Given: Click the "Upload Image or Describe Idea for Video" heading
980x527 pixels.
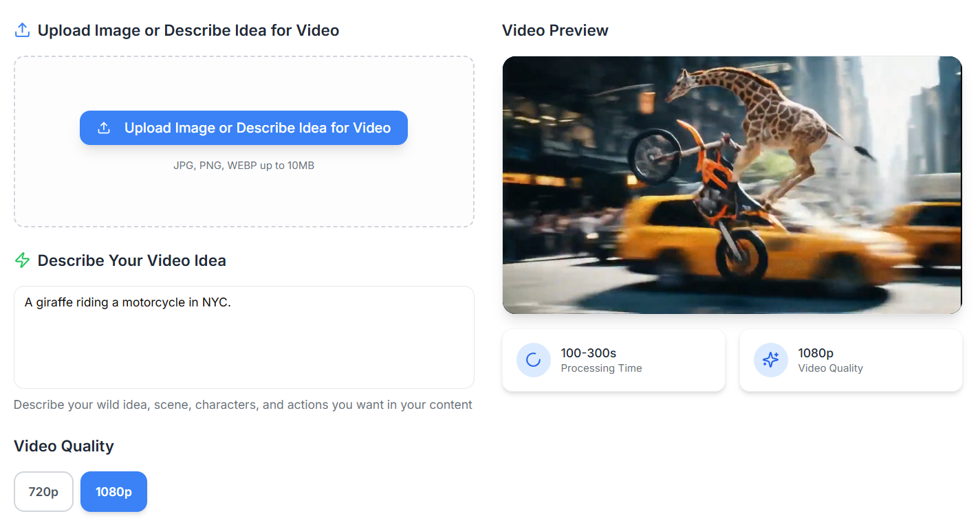Looking at the screenshot, I should pos(188,30).
